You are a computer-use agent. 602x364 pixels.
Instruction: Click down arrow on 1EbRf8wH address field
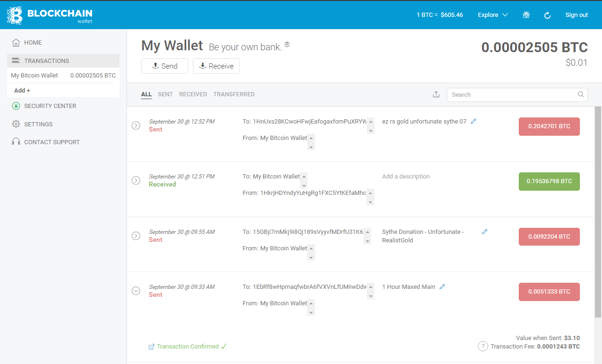tap(371, 296)
